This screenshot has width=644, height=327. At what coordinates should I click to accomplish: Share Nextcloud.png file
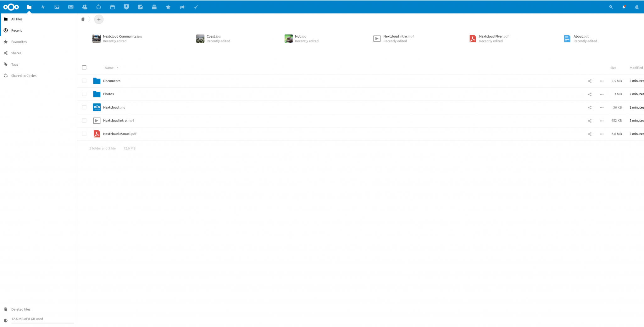(x=590, y=107)
